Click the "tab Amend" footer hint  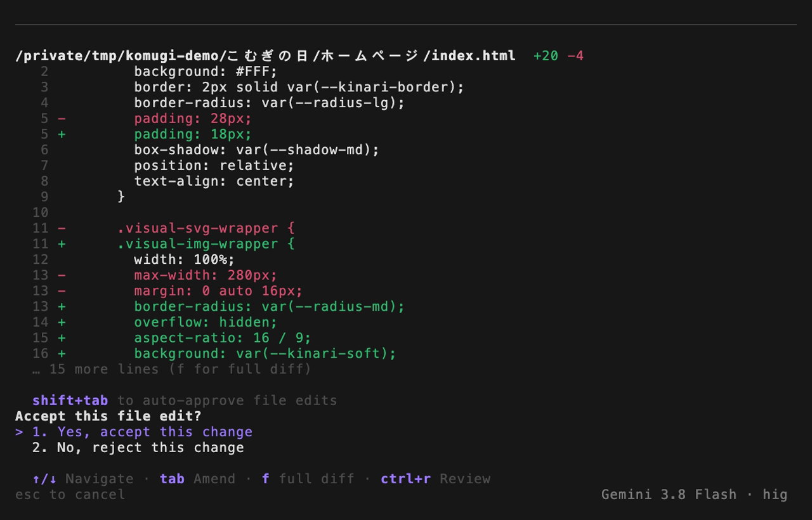pyautogui.click(x=197, y=479)
